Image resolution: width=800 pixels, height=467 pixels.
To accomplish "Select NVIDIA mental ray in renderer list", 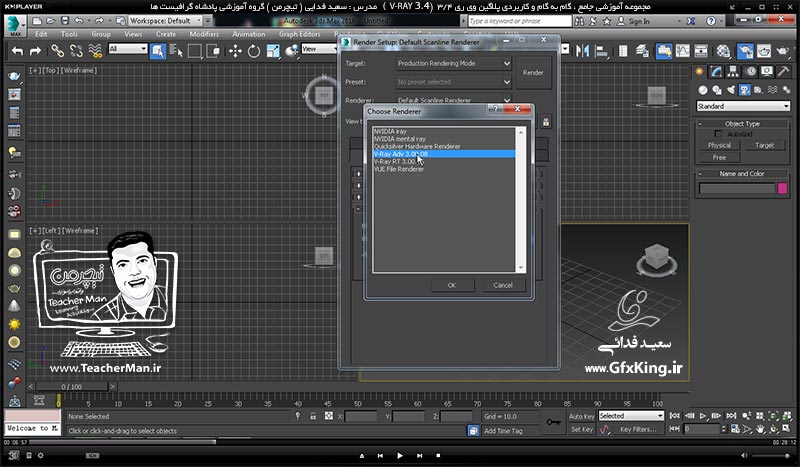I will [x=444, y=139].
